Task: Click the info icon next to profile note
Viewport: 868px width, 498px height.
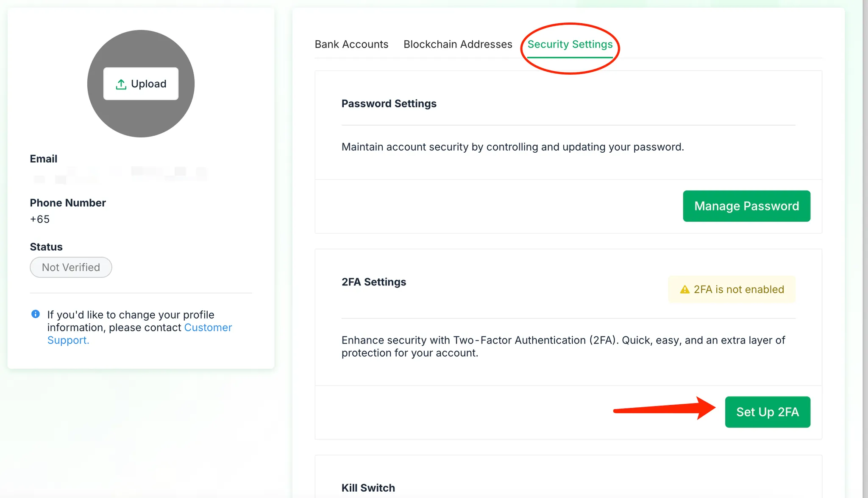Action: click(37, 313)
